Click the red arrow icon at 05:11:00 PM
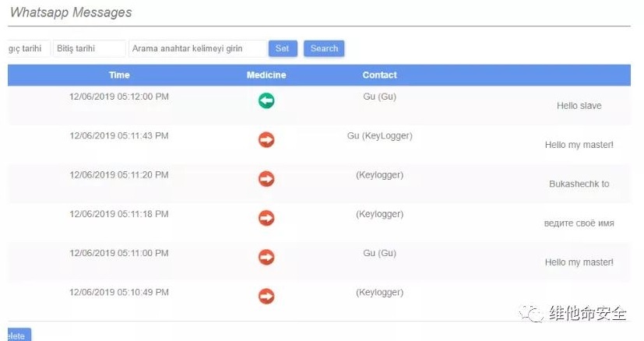This screenshot has width=644, height=341. pos(266,257)
